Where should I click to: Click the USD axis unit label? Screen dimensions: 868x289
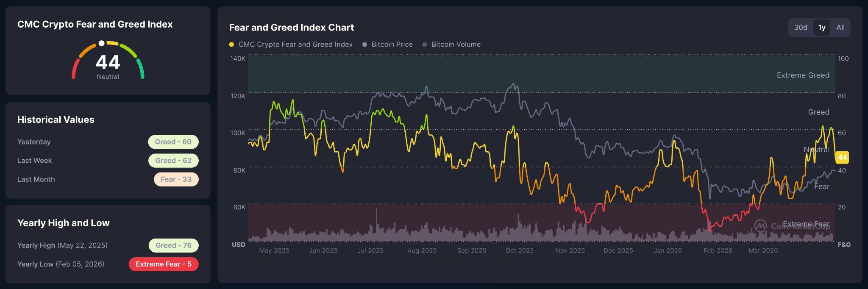tap(239, 245)
